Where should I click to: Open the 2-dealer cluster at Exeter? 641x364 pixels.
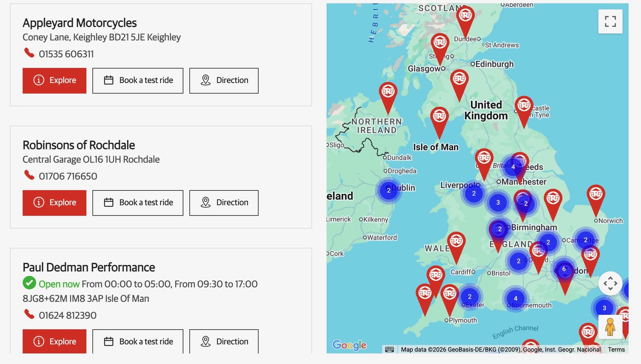pos(469,297)
